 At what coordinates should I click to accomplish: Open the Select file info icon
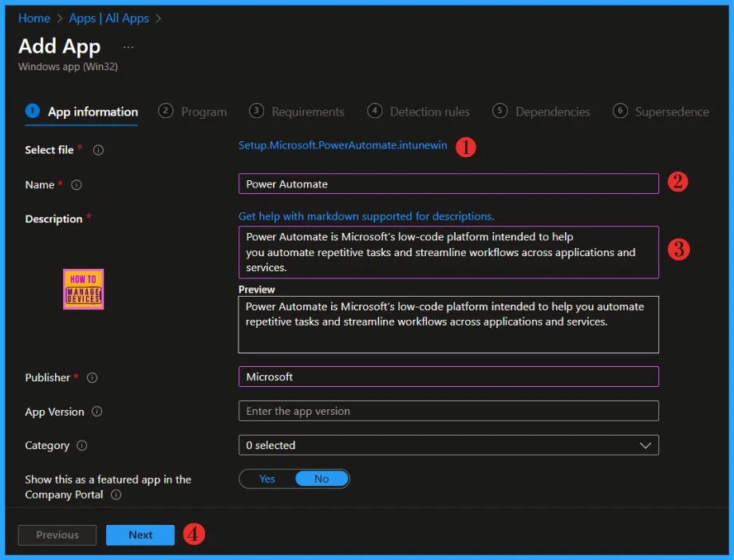click(x=98, y=150)
